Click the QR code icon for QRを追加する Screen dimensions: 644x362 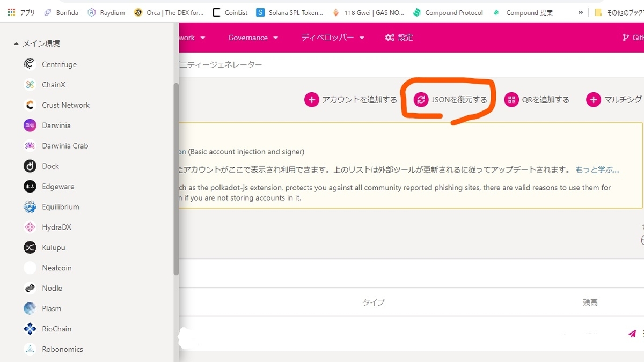(x=511, y=100)
